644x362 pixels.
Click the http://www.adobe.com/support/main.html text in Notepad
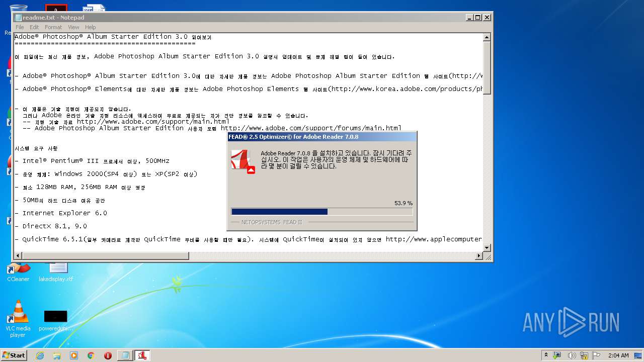pyautogui.click(x=153, y=122)
